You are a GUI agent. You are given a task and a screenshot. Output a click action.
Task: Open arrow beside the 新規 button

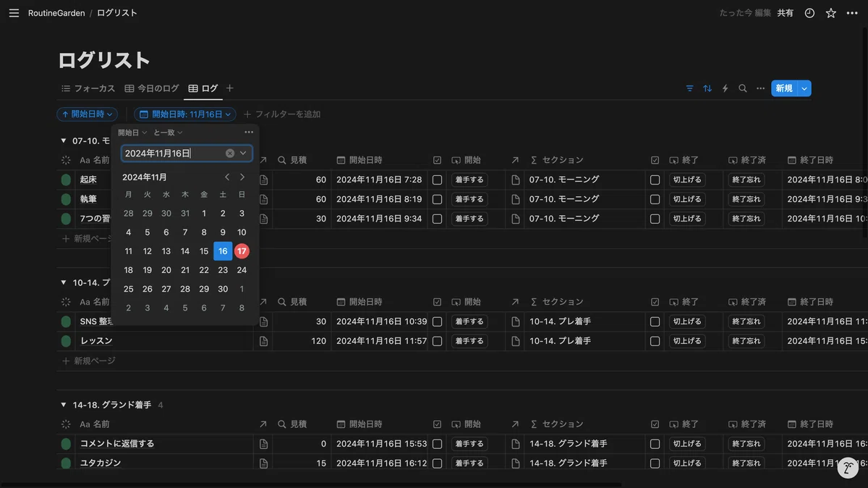804,88
